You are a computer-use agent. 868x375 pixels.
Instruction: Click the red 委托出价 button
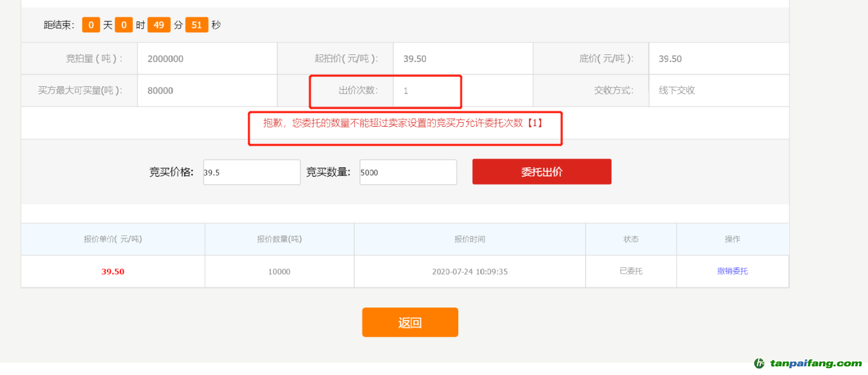tap(542, 172)
